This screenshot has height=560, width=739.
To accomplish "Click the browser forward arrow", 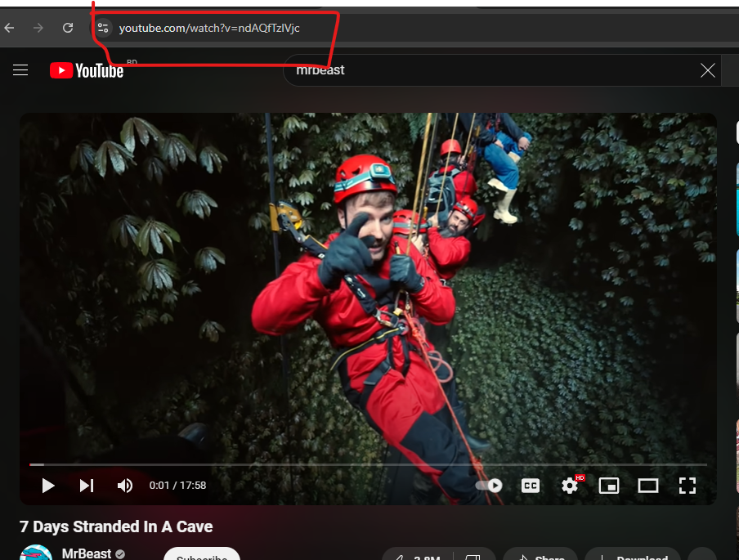I will [38, 29].
